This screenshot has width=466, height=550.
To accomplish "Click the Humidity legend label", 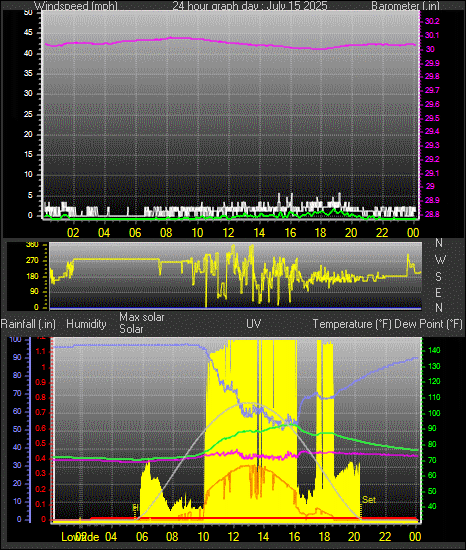I will (86, 324).
